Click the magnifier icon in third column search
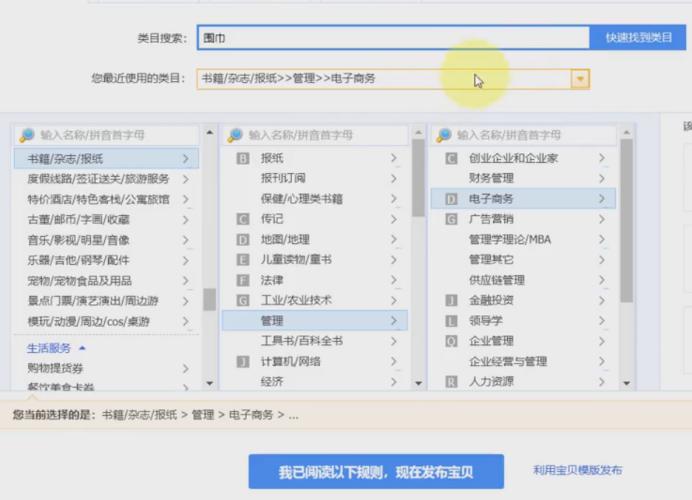Viewport: 692px width, 500px height. (x=444, y=135)
